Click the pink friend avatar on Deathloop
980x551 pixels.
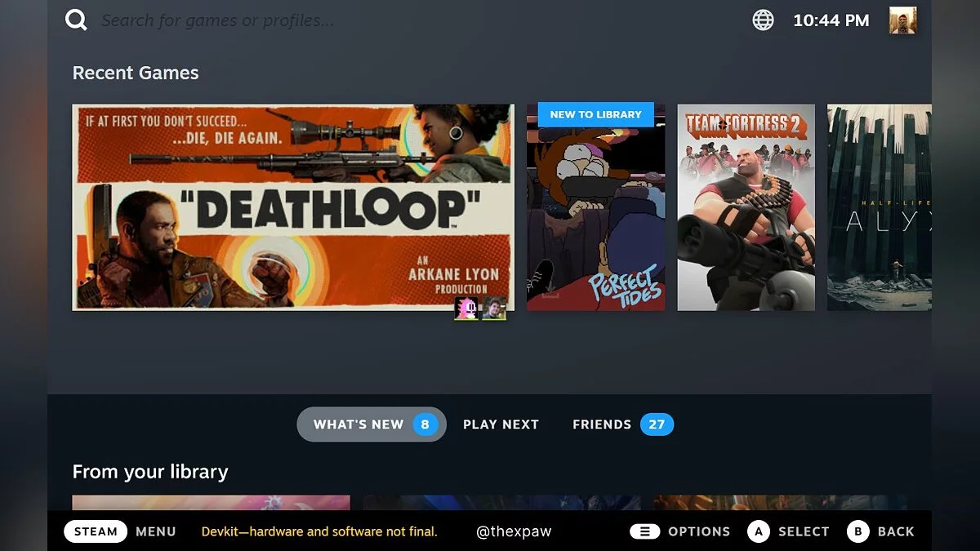tap(466, 308)
